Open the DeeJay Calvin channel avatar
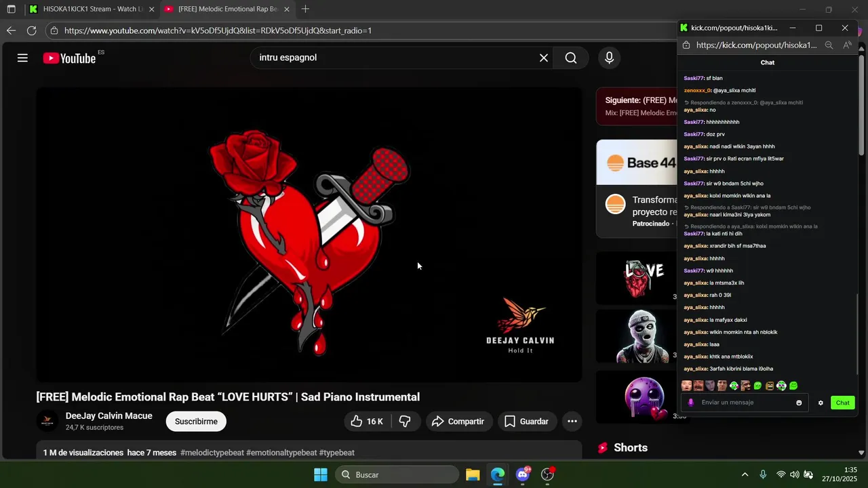The image size is (868, 488). click(47, 422)
